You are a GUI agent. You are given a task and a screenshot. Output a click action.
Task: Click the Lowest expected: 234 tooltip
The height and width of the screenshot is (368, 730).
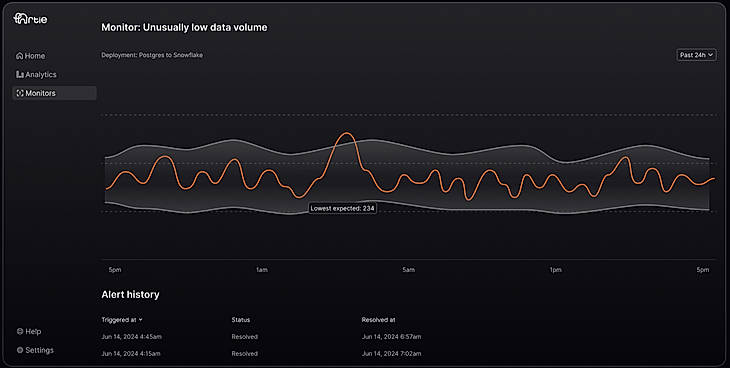pyautogui.click(x=343, y=208)
